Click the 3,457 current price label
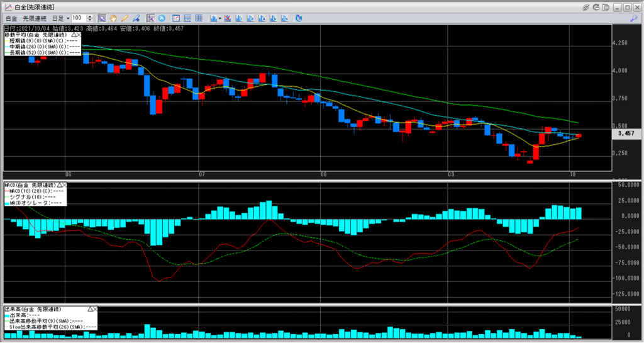Image resolution: width=644 pixels, height=343 pixels. [625, 134]
